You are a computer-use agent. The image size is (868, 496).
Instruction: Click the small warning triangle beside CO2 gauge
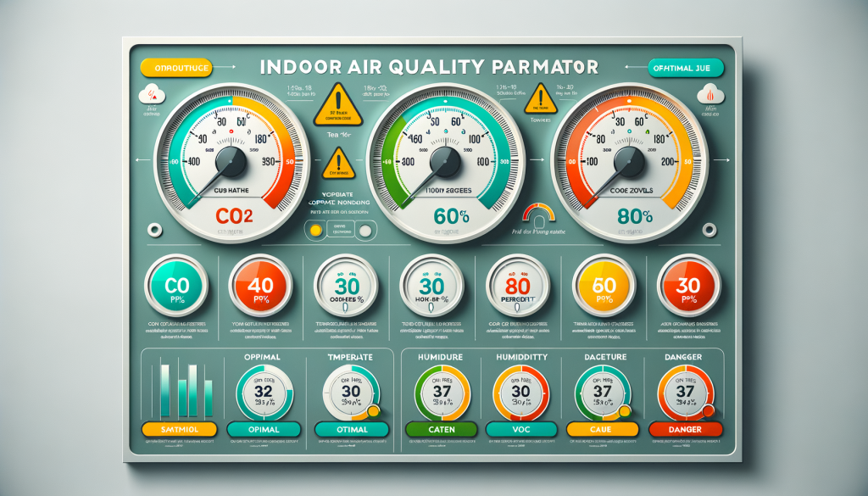point(337,164)
